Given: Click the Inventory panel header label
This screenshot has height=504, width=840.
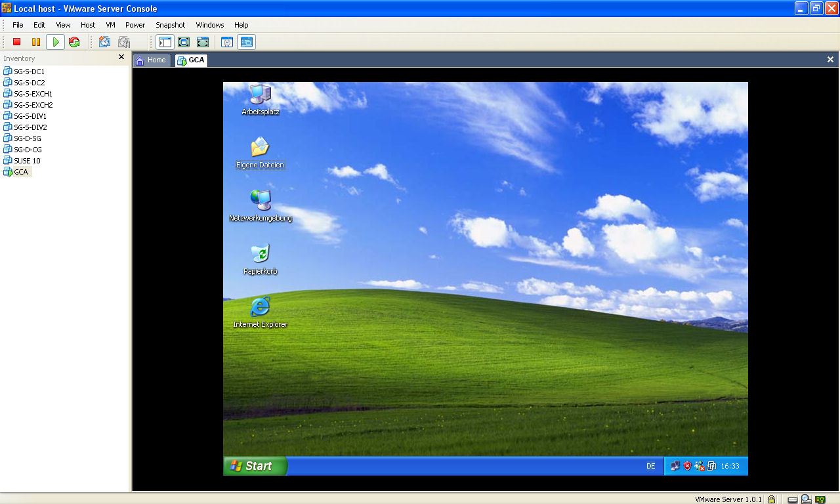Looking at the screenshot, I should coord(19,58).
